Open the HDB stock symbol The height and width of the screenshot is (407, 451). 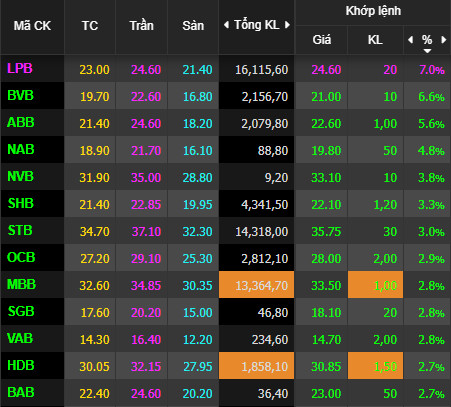(21, 366)
